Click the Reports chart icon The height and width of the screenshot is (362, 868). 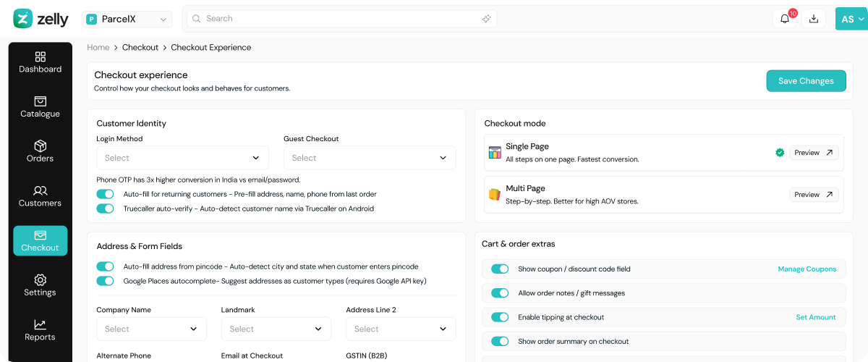41,324
